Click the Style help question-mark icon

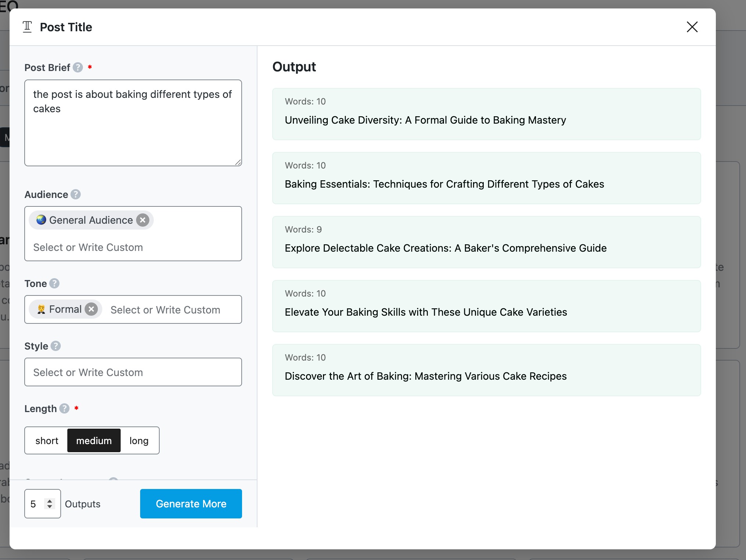[x=56, y=346]
